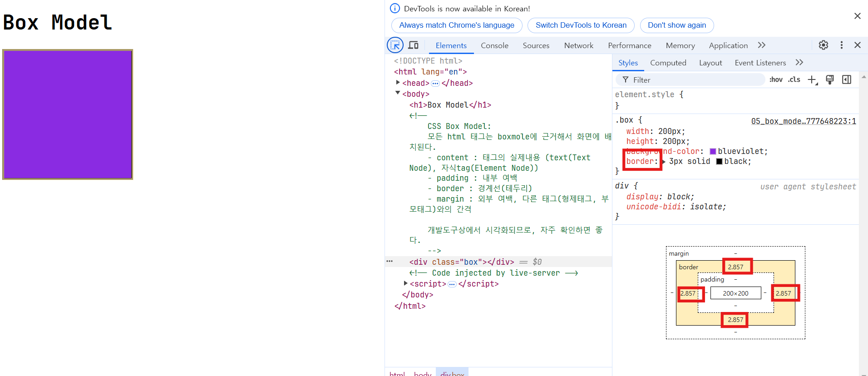Select the closing html tag line
The image size is (868, 376).
[410, 306]
